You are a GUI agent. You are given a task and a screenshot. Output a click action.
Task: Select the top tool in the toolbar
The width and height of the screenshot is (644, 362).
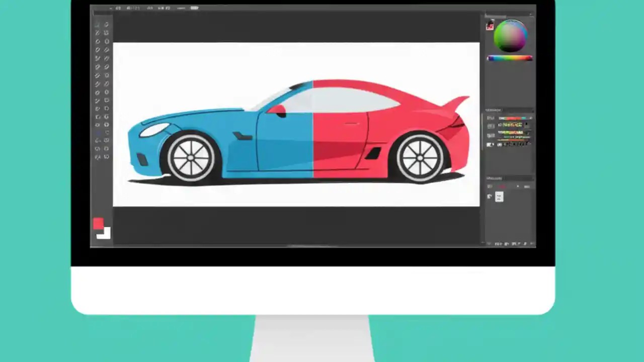pyautogui.click(x=97, y=24)
